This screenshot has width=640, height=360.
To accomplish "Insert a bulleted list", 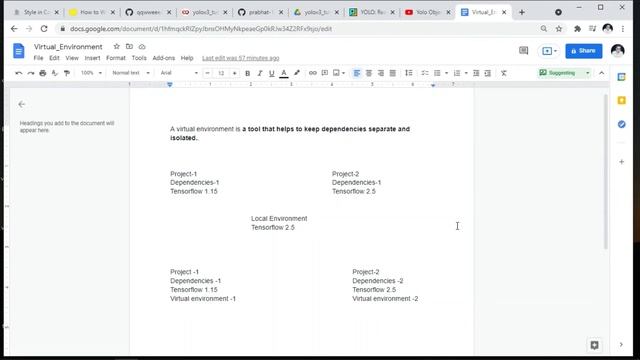I will pos(437,73).
